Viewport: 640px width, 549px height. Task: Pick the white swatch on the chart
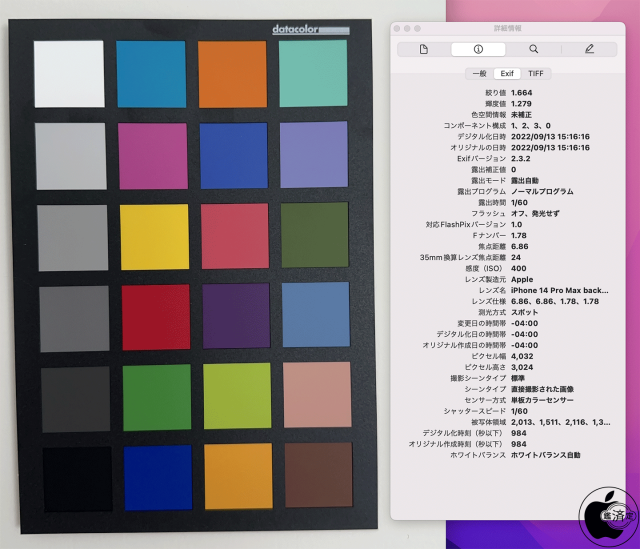69,72
